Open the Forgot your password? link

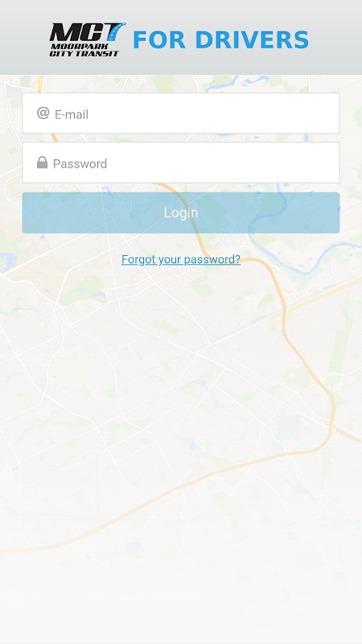[x=181, y=259]
